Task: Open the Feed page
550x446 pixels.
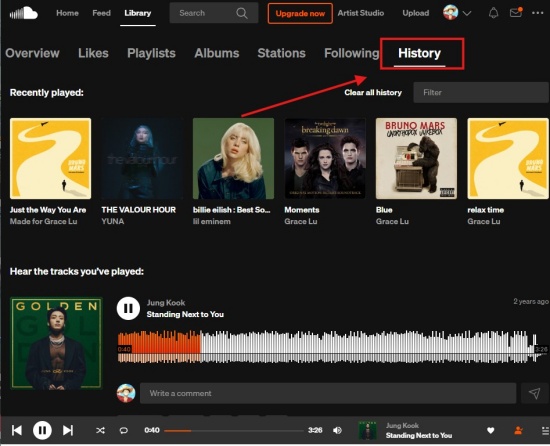Action: point(101,13)
